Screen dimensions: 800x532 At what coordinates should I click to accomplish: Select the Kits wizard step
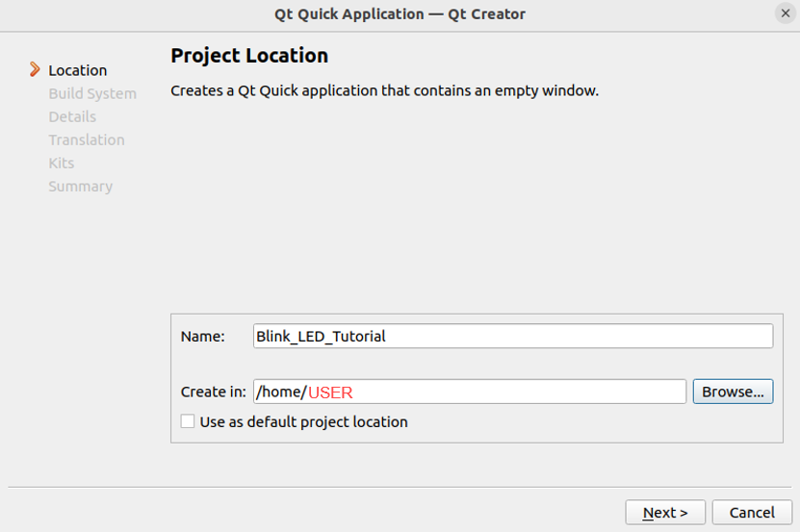coord(62,164)
